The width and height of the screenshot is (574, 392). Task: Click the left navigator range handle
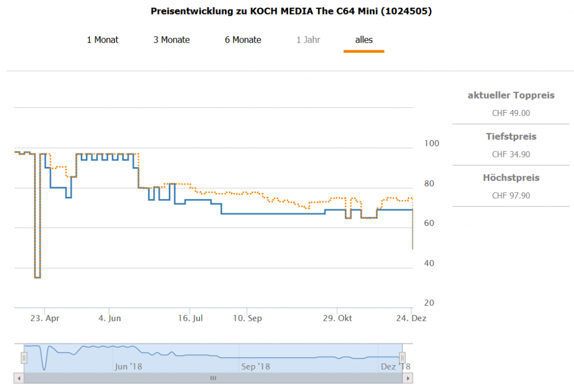pyautogui.click(x=24, y=357)
